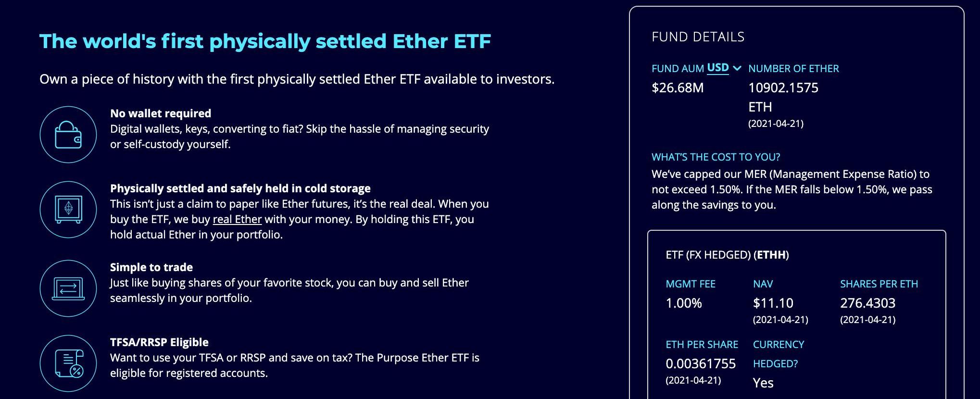Click WHAT'S THE COST TO YOU? heading
980x399 pixels.
point(716,157)
